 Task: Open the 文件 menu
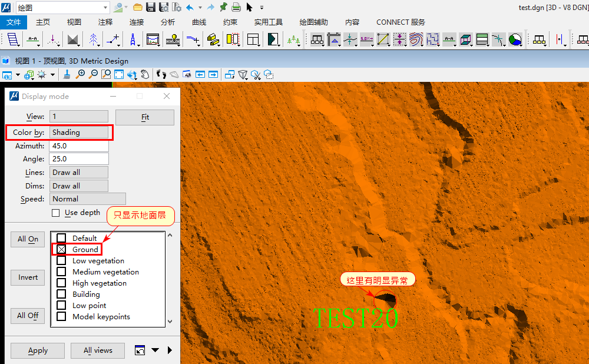[x=14, y=22]
